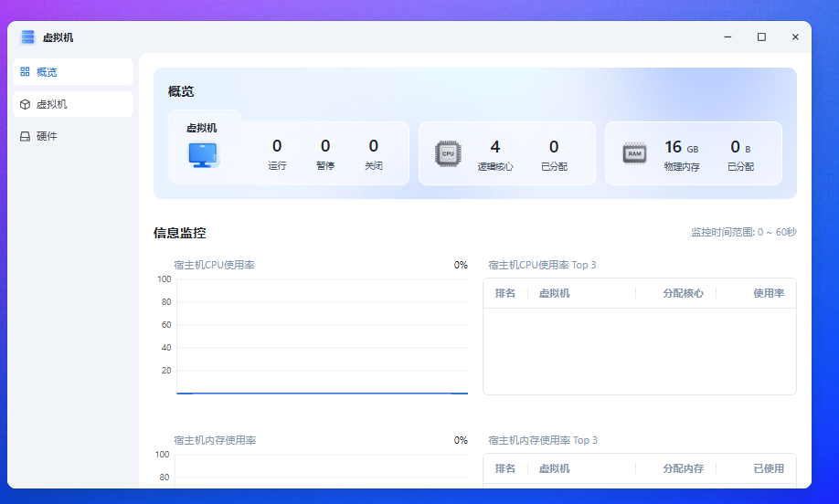Click the 宿主机内存使用率 Top 3 title
The image size is (839, 504).
(543, 440)
